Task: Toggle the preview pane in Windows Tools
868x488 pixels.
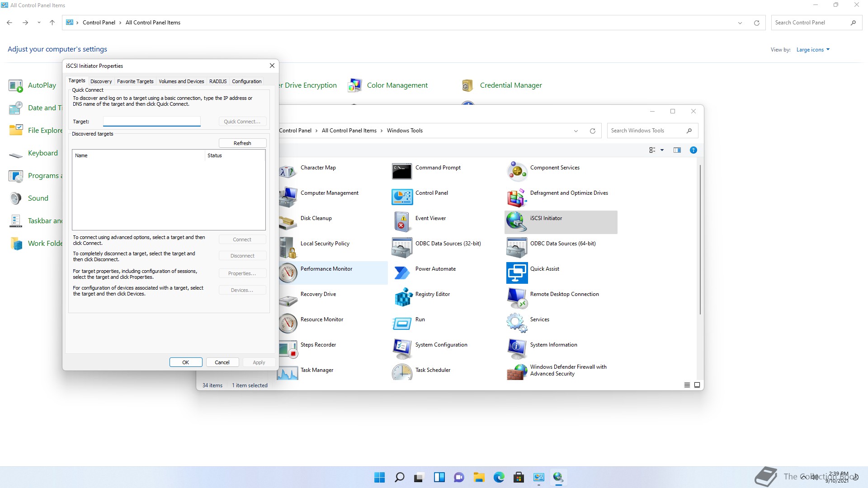Action: (677, 150)
